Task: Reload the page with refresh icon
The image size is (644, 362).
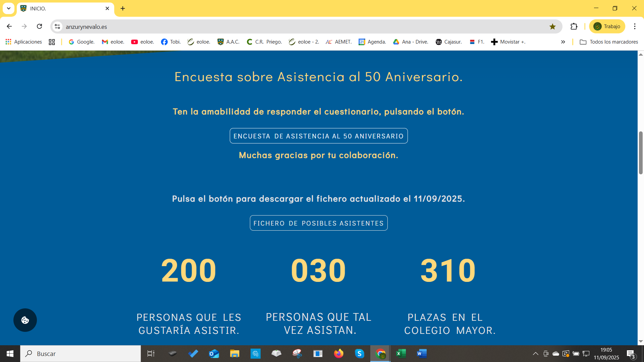Action: click(x=40, y=26)
